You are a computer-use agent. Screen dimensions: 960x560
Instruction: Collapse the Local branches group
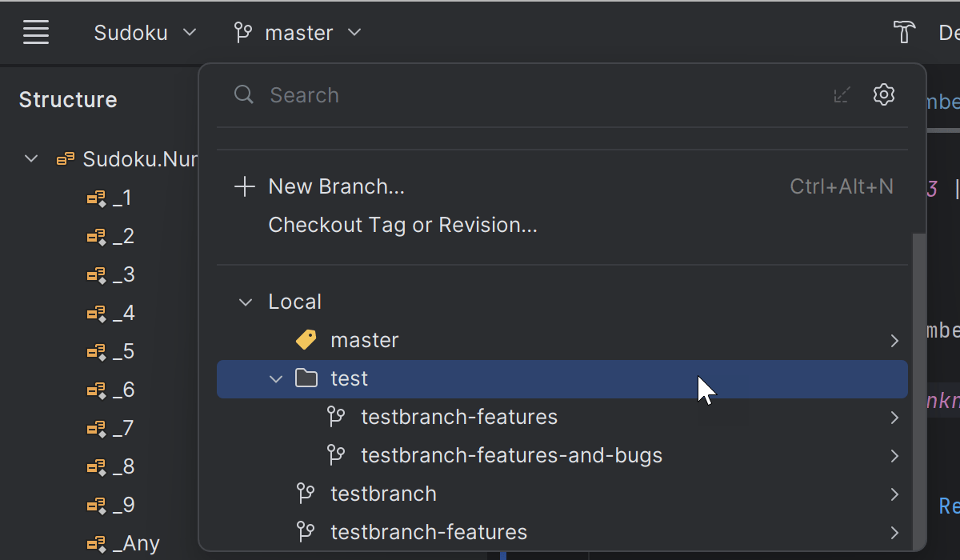(x=245, y=302)
